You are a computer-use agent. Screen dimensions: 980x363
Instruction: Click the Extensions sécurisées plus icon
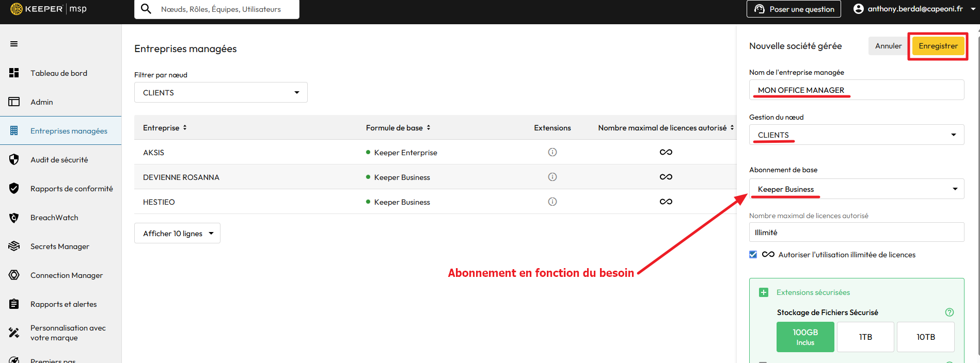tap(764, 292)
